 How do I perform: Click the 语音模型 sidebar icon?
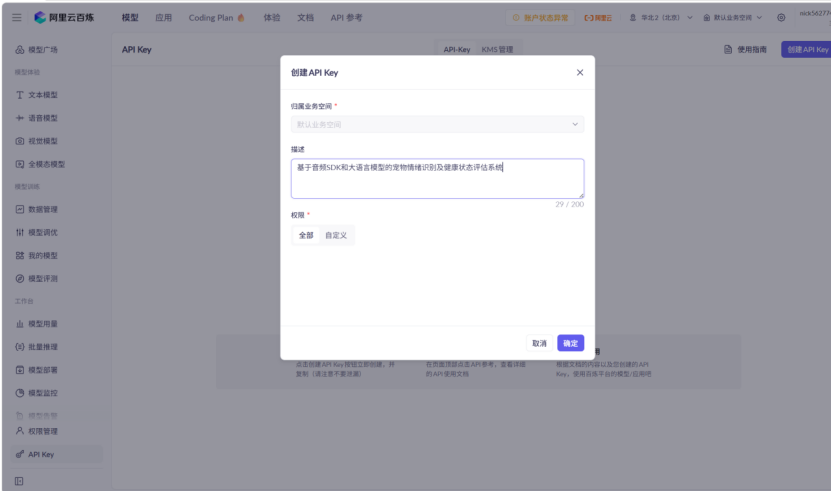click(20, 118)
